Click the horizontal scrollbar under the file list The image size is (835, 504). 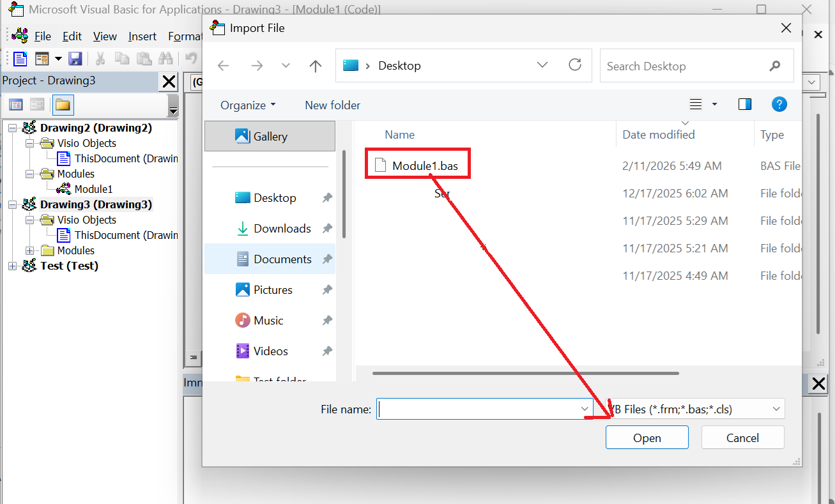point(526,373)
